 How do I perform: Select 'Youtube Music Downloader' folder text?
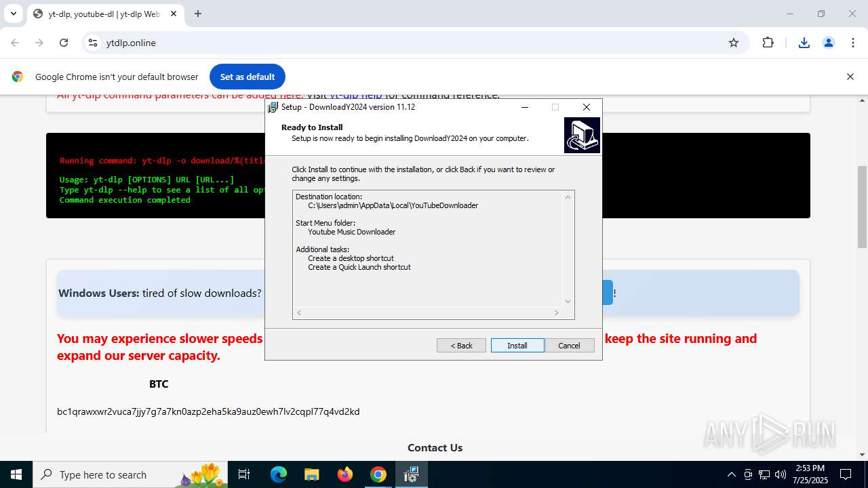[x=352, y=232]
